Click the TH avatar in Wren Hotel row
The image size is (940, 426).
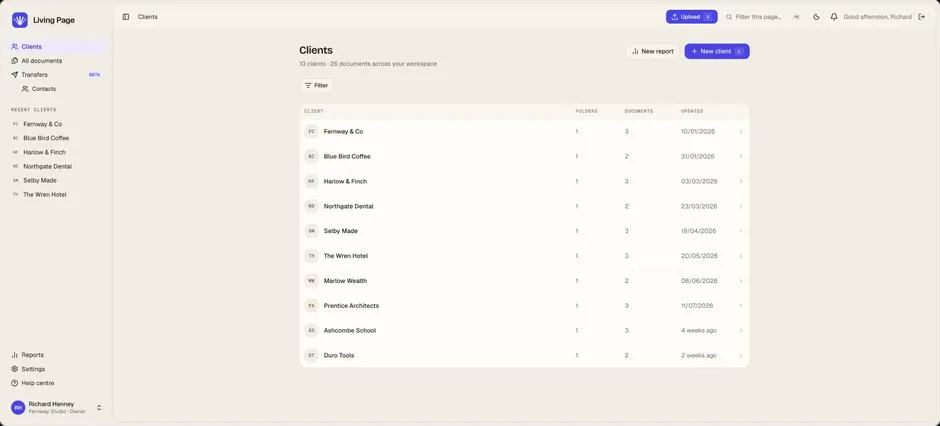311,256
